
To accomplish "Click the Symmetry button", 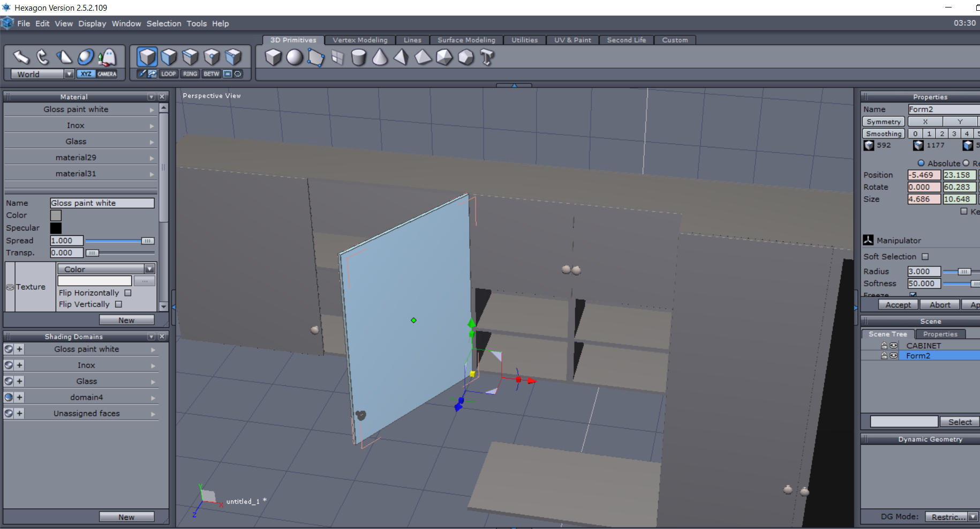I will coord(884,122).
